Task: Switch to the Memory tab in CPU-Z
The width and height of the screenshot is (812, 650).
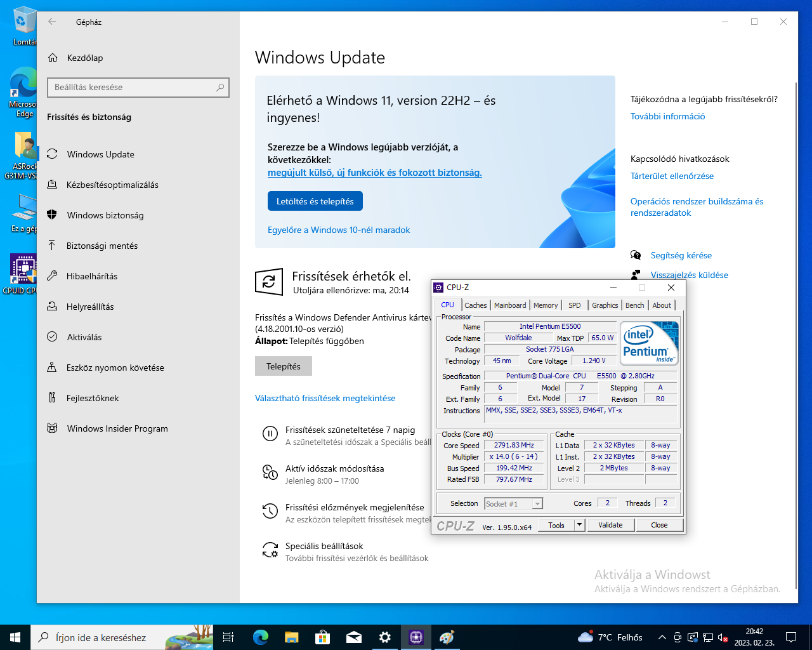Action: [x=546, y=305]
